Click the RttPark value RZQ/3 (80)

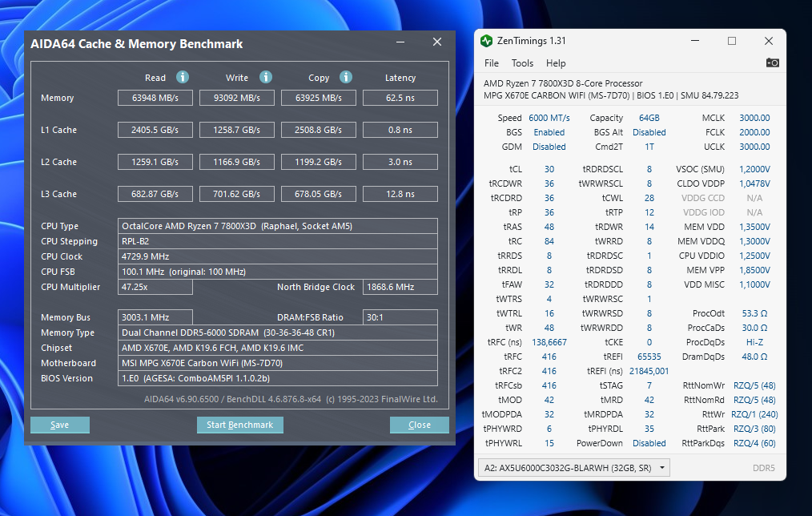[x=754, y=429]
